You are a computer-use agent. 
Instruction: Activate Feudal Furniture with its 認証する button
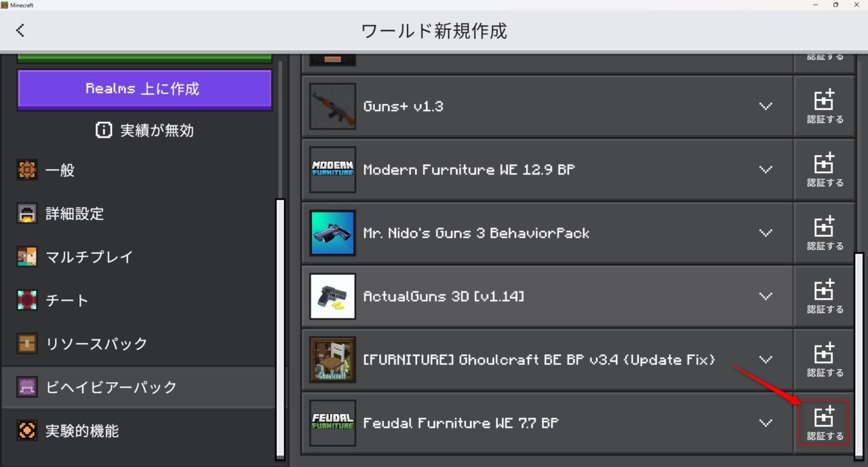823,423
